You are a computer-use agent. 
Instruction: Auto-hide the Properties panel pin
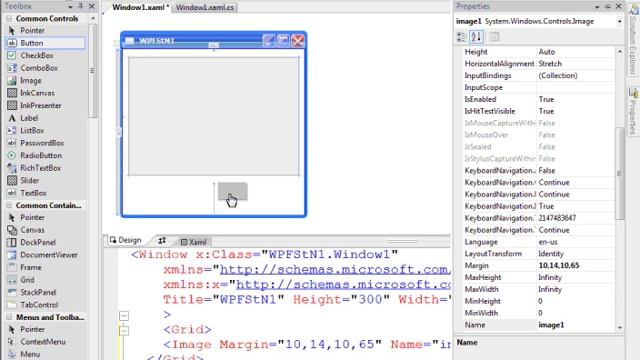pos(608,6)
